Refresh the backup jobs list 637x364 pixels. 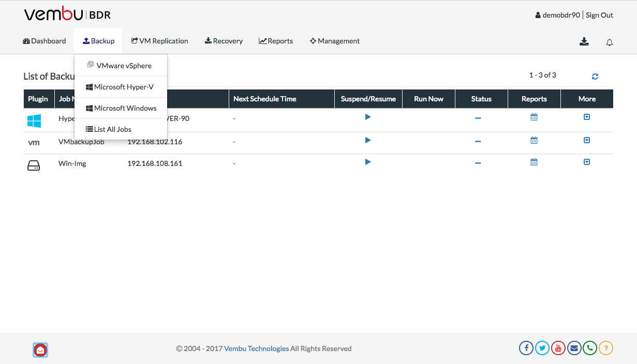point(595,77)
